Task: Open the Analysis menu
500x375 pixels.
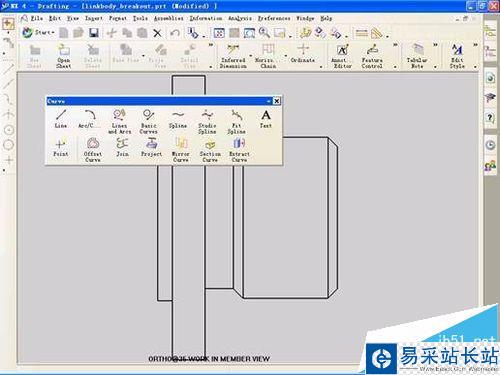Action: pyautogui.click(x=240, y=18)
